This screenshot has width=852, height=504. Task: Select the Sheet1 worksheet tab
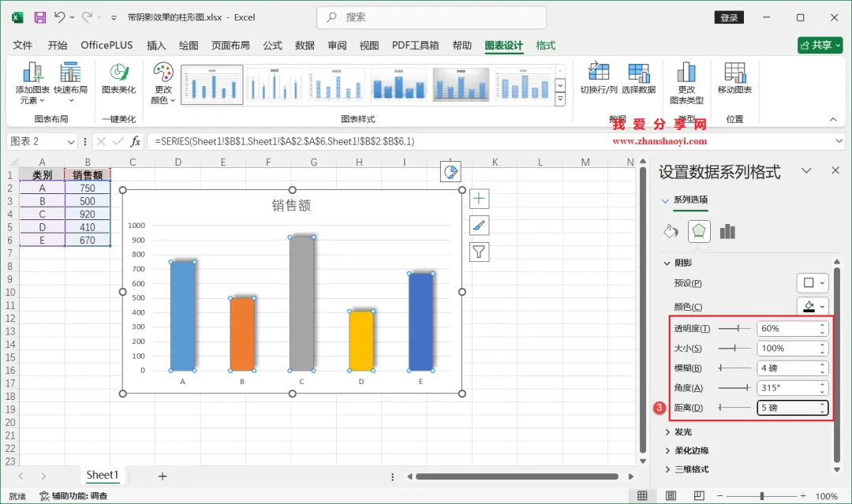[102, 476]
